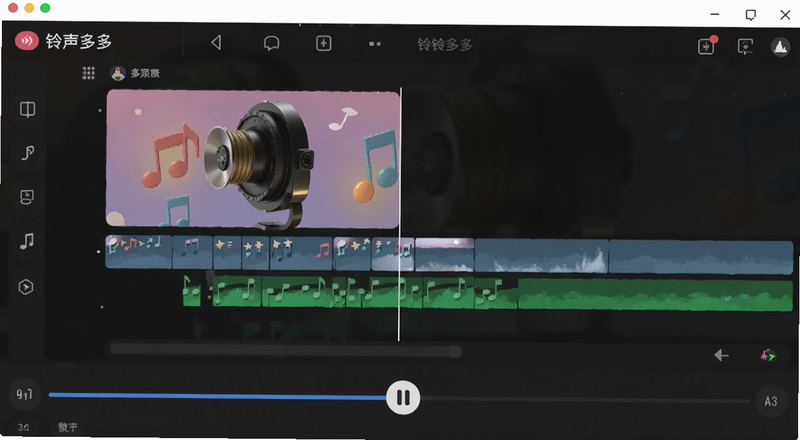Click the white playhead line on timeline

[399, 214]
